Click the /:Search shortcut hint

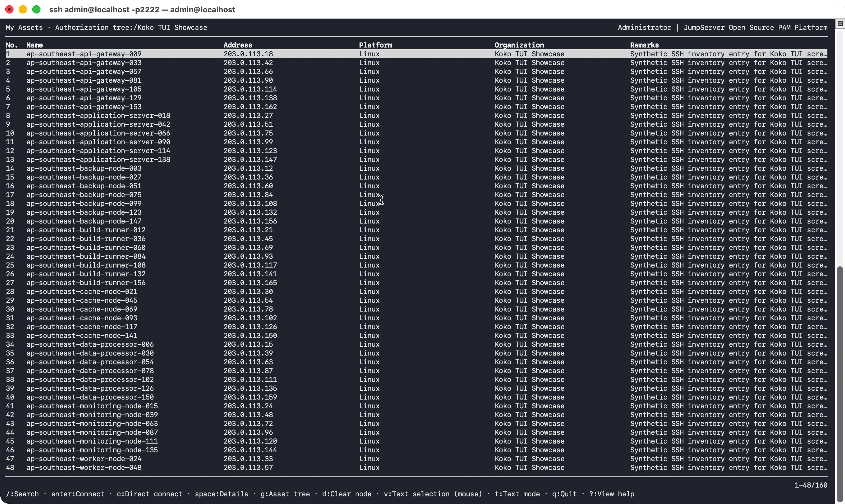tap(22, 494)
